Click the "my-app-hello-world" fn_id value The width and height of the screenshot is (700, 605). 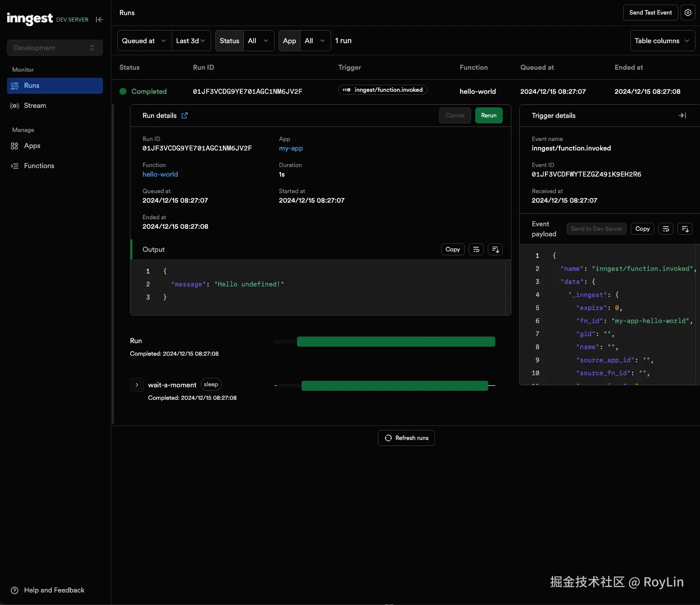[650, 321]
